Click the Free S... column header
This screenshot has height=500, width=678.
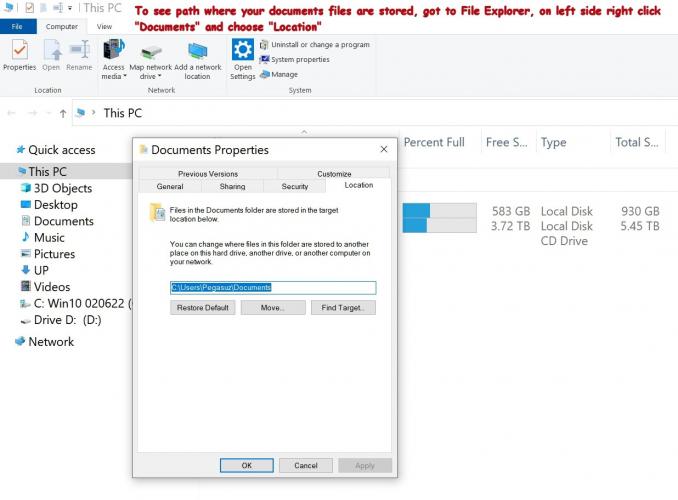pos(507,142)
